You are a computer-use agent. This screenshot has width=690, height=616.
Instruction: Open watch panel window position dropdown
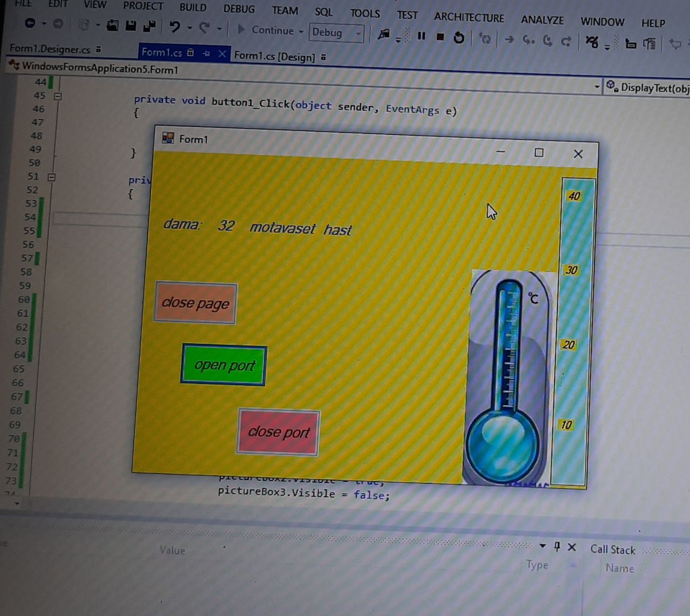(542, 546)
